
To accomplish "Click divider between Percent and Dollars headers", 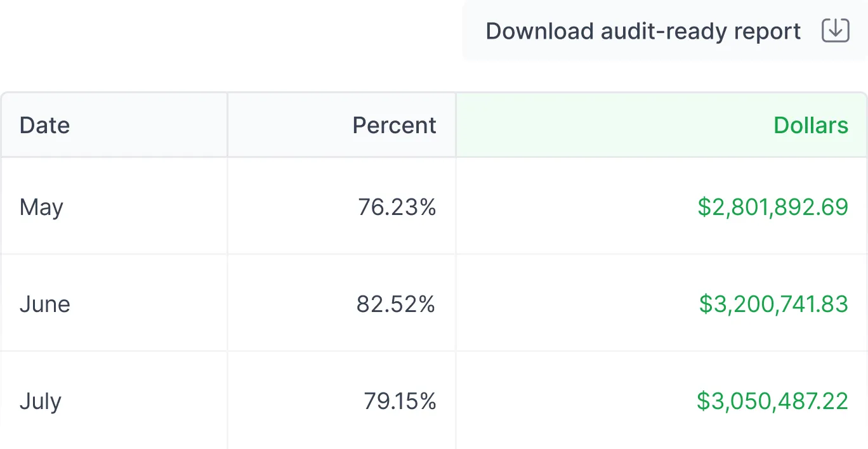I will [x=456, y=125].
